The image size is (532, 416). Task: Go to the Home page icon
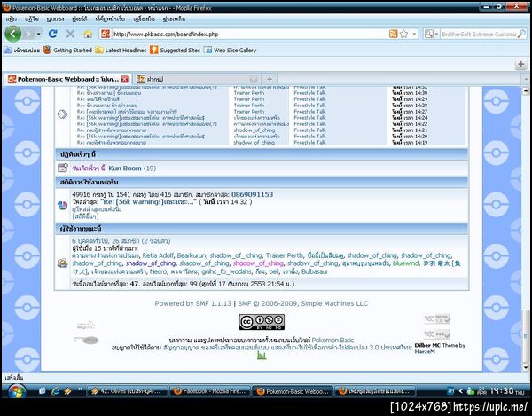click(88, 34)
